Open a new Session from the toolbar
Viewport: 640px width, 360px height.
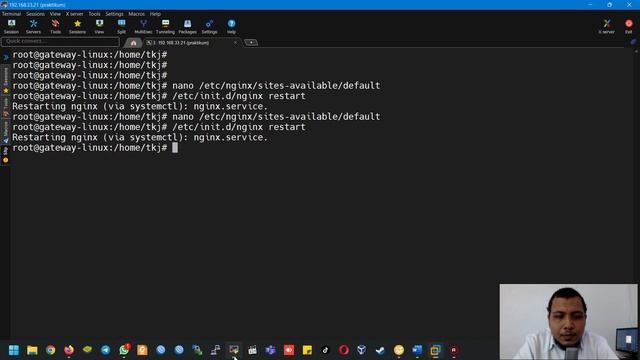tap(11, 26)
